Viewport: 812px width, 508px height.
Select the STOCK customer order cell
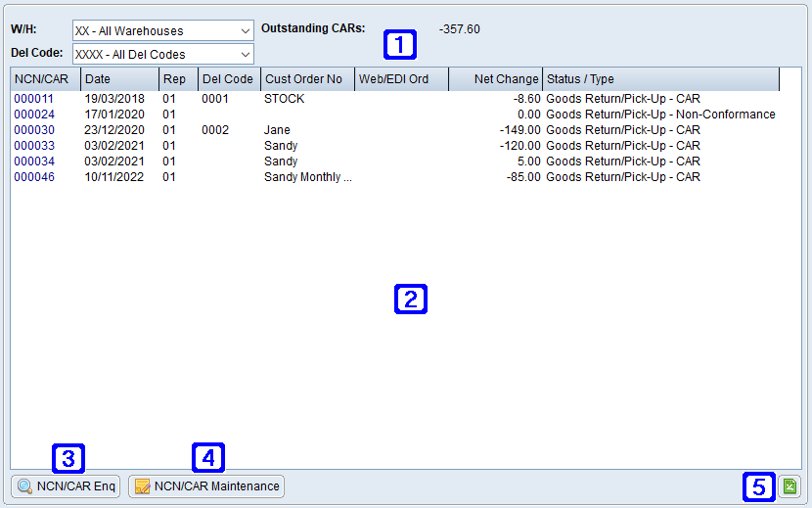point(284,99)
